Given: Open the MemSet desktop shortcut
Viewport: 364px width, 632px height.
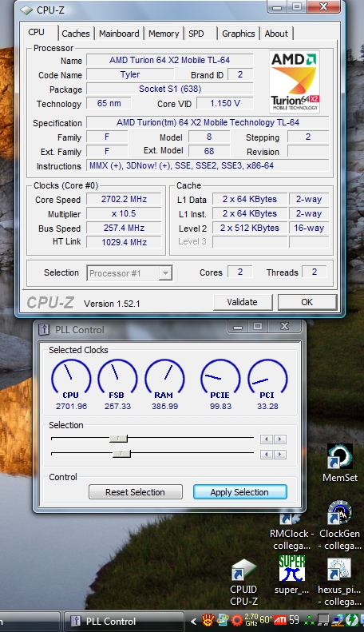Looking at the screenshot, I should 340,463.
